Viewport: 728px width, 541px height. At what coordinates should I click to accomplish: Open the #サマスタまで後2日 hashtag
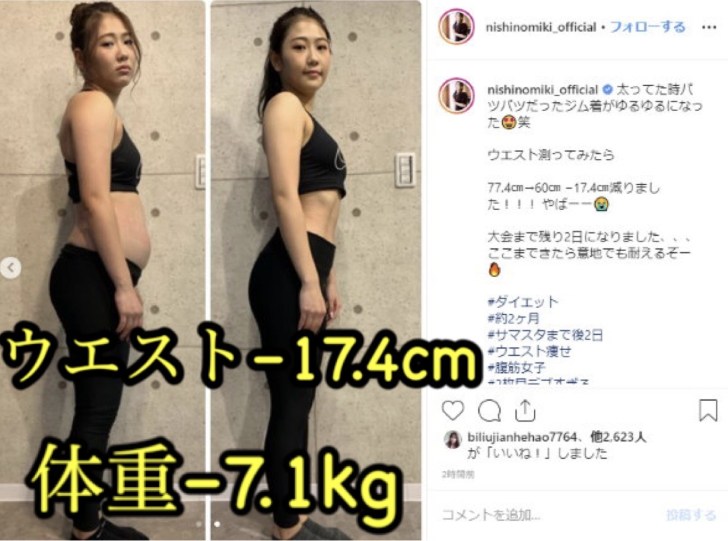click(545, 335)
